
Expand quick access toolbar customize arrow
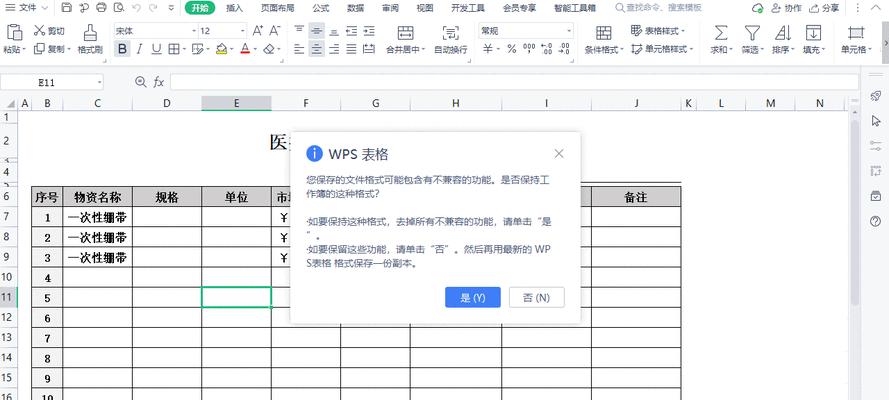pyautogui.click(x=172, y=8)
